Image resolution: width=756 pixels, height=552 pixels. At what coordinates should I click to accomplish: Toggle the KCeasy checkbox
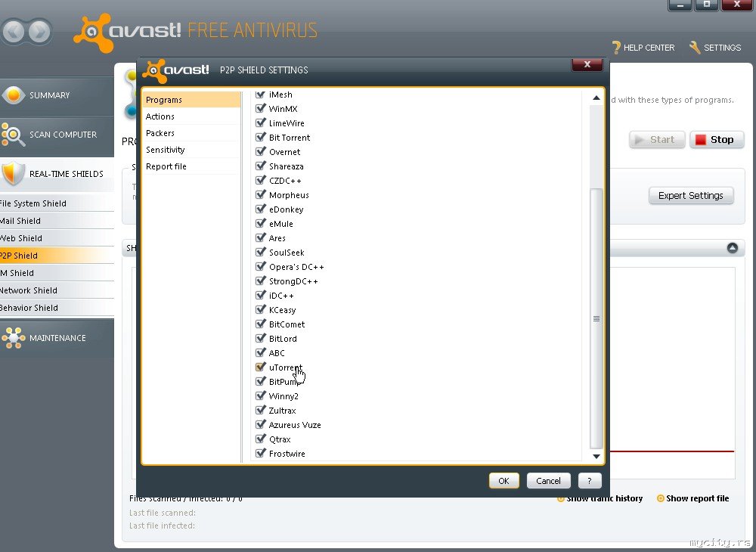[261, 309]
